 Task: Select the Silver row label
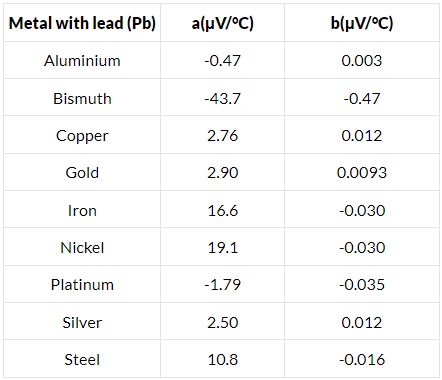82,323
